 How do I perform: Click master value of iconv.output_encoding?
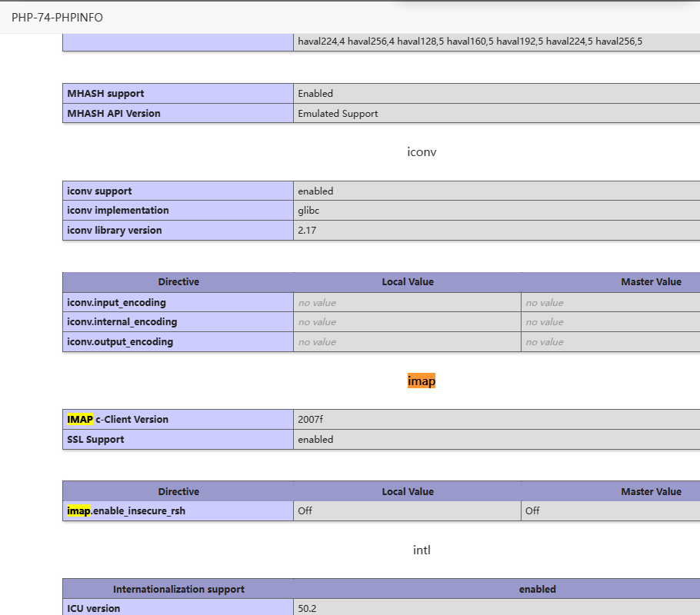[545, 342]
